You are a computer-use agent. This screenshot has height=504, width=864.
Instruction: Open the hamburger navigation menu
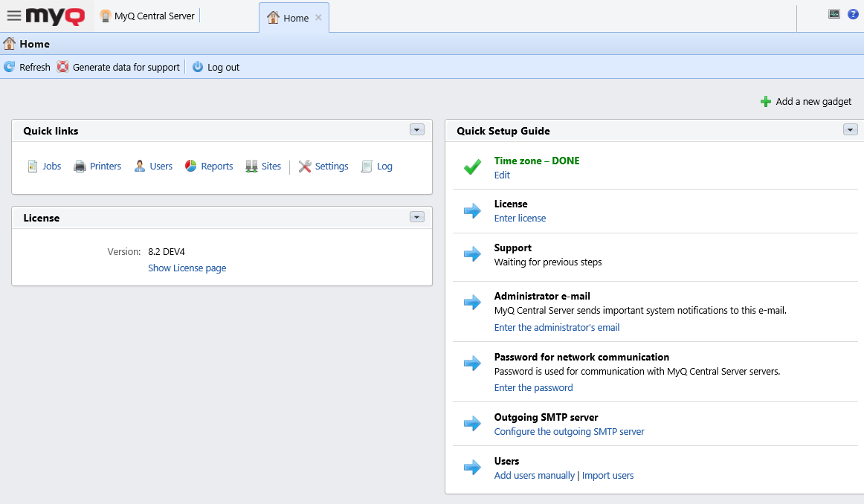(13, 14)
